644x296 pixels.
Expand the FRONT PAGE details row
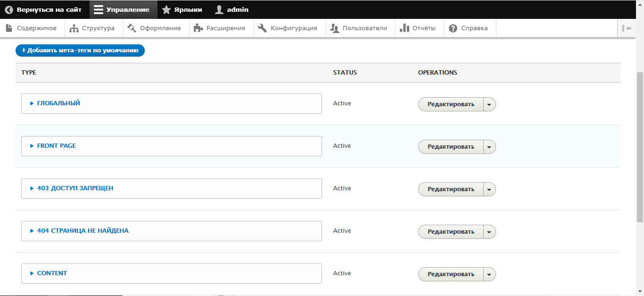tap(56, 146)
